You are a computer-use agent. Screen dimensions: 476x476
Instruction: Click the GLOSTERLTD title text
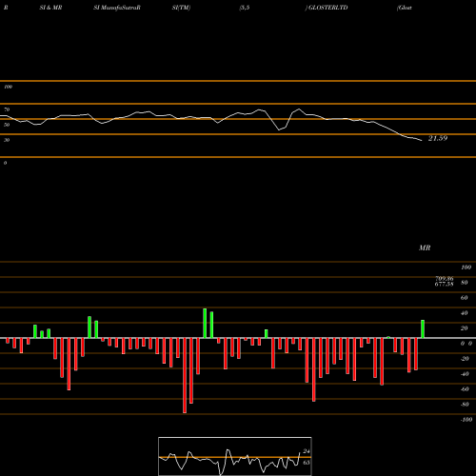click(x=327, y=8)
